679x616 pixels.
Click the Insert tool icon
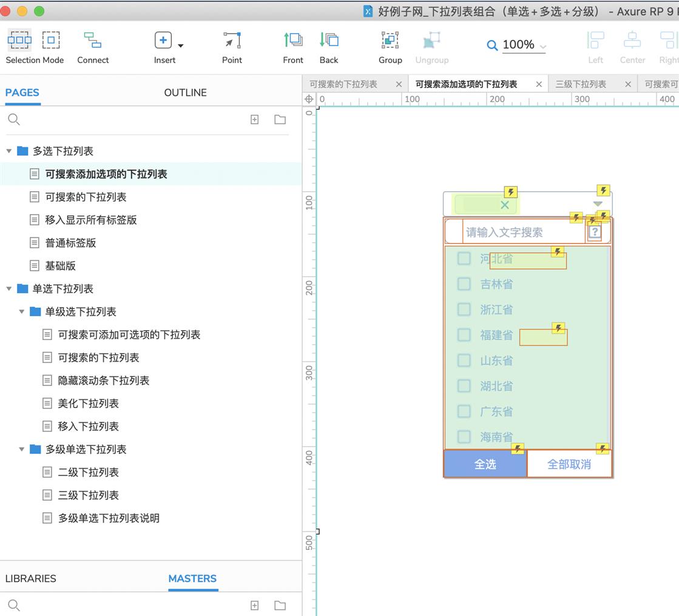163,41
